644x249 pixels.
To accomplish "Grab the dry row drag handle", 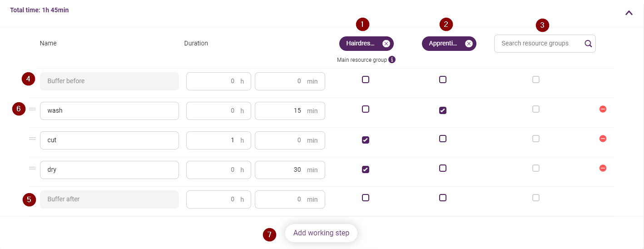I will (x=32, y=168).
